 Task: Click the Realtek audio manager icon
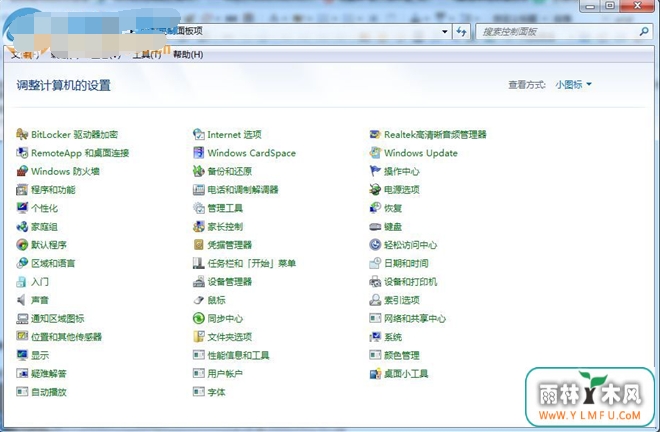coord(375,134)
